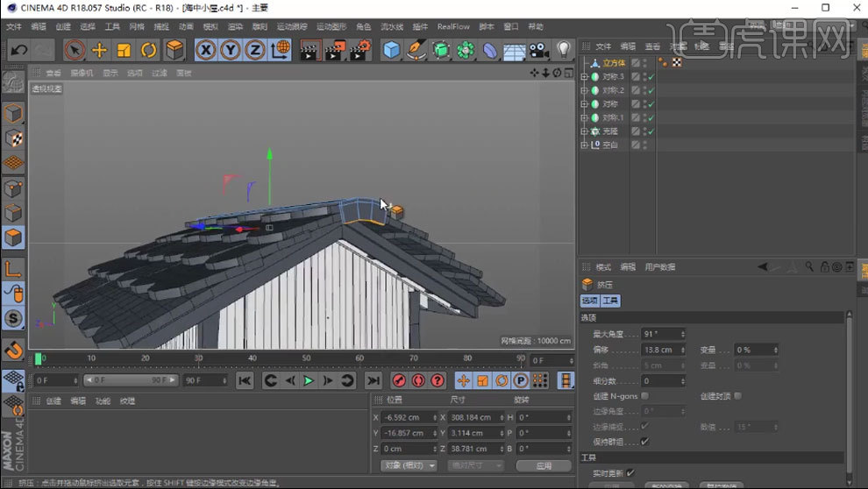Open the render settings icon
Screen dimensions: 868x489
point(360,50)
